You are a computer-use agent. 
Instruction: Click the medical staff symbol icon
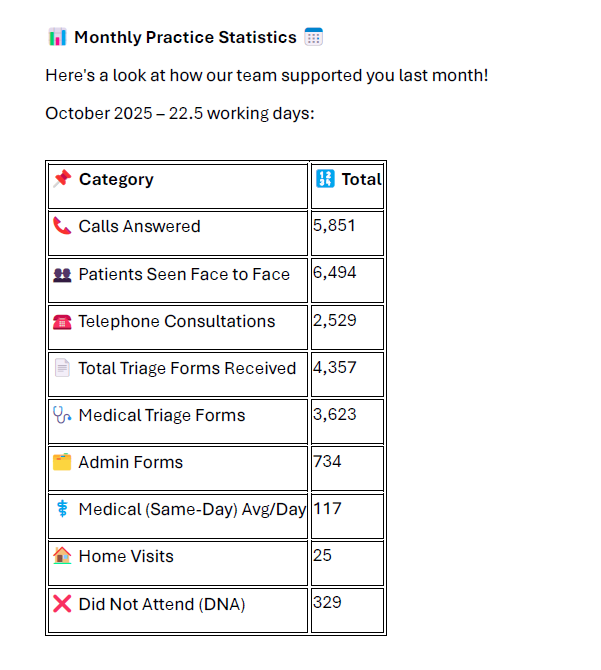pos(62,510)
